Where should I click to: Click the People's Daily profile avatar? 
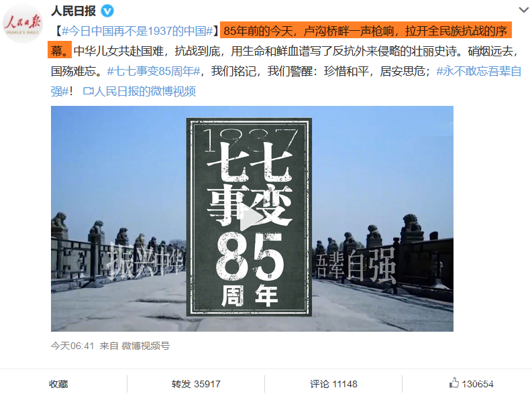[22, 23]
